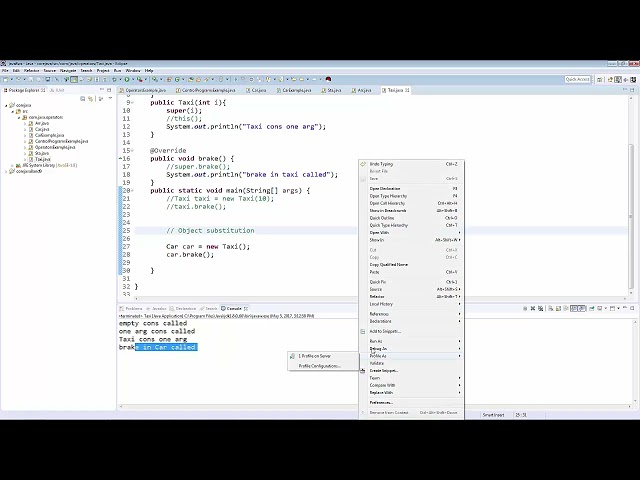Click the New file wizard icon in toolbar

[x=5, y=79]
